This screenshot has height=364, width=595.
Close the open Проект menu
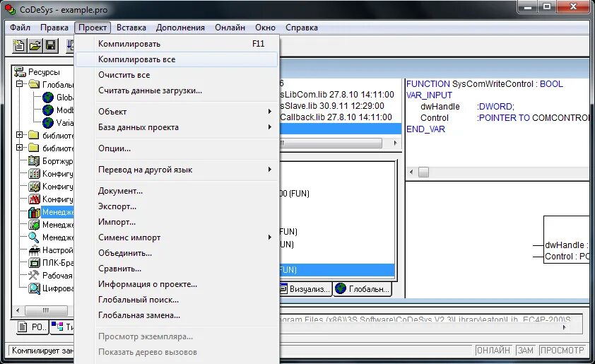tap(93, 28)
